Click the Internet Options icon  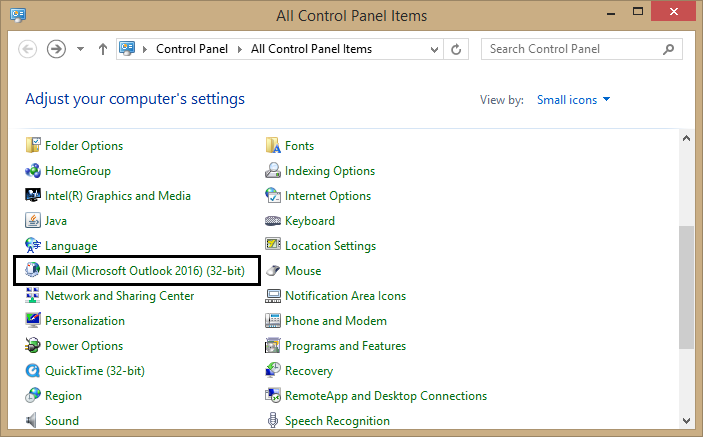click(273, 195)
